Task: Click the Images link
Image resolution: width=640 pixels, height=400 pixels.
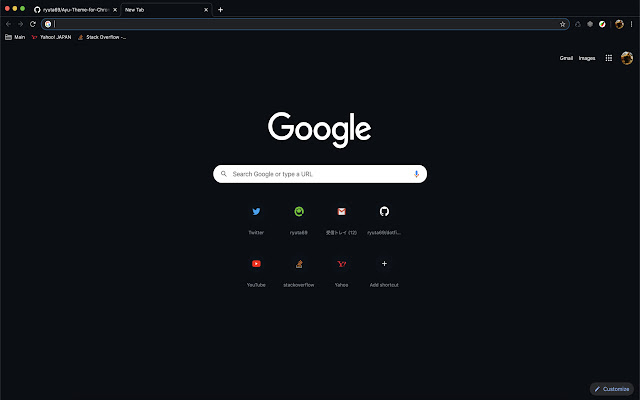Action: point(587,58)
